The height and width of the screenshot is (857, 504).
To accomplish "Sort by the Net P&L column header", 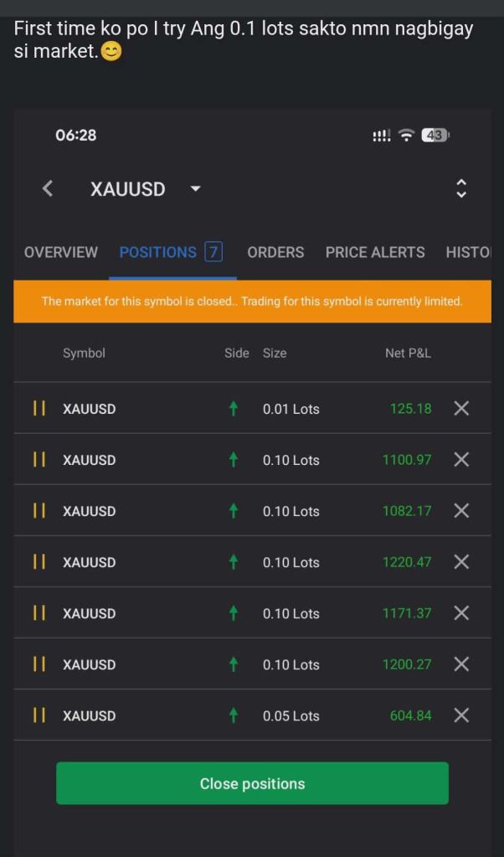I will 408,354.
